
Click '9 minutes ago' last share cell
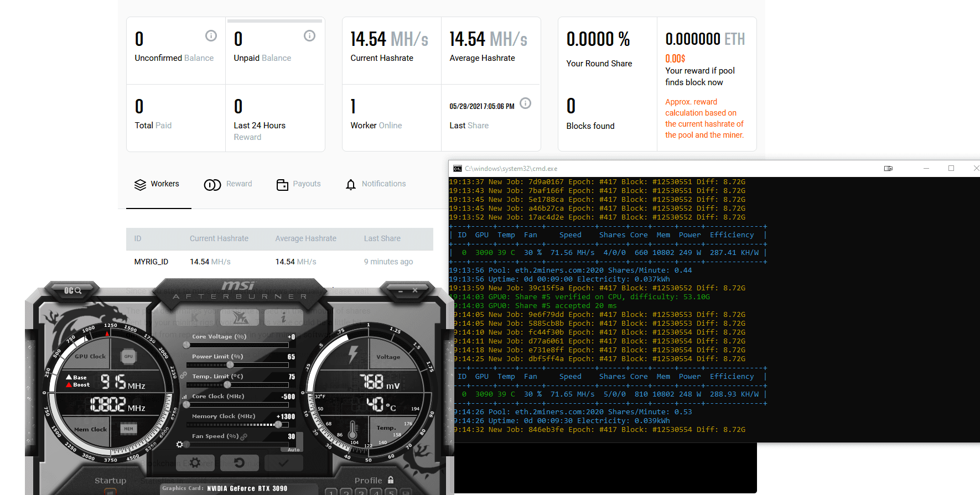coord(388,262)
